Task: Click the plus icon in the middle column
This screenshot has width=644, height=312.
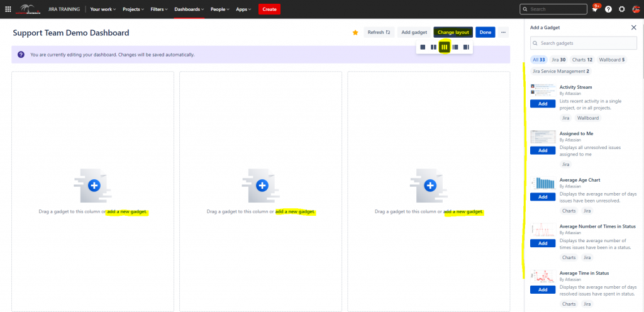Action: coord(262,186)
